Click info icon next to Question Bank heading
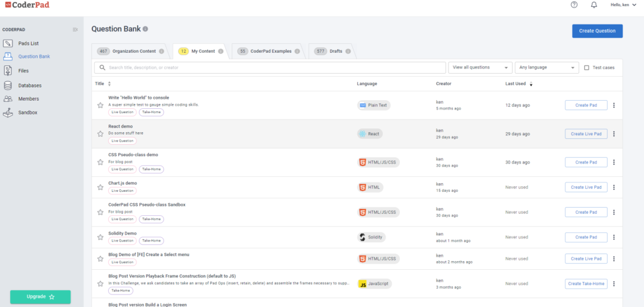Screen dimensions: 644x307 pyautogui.click(x=145, y=29)
